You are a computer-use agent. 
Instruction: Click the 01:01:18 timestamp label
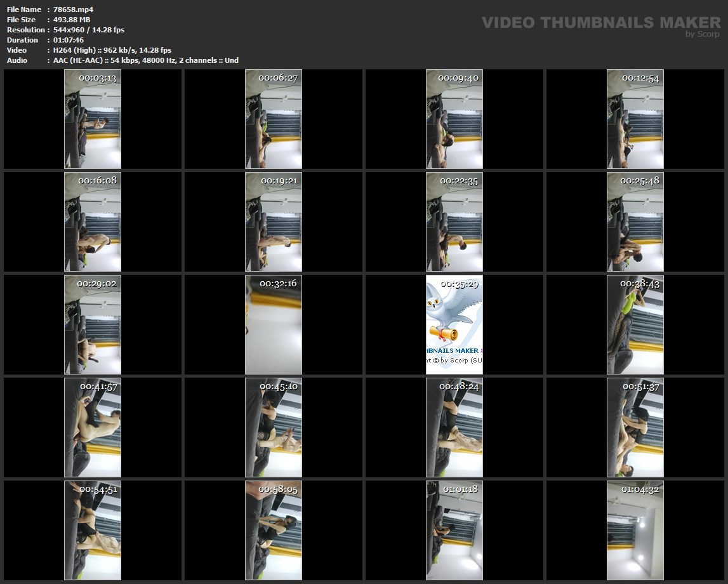point(460,489)
